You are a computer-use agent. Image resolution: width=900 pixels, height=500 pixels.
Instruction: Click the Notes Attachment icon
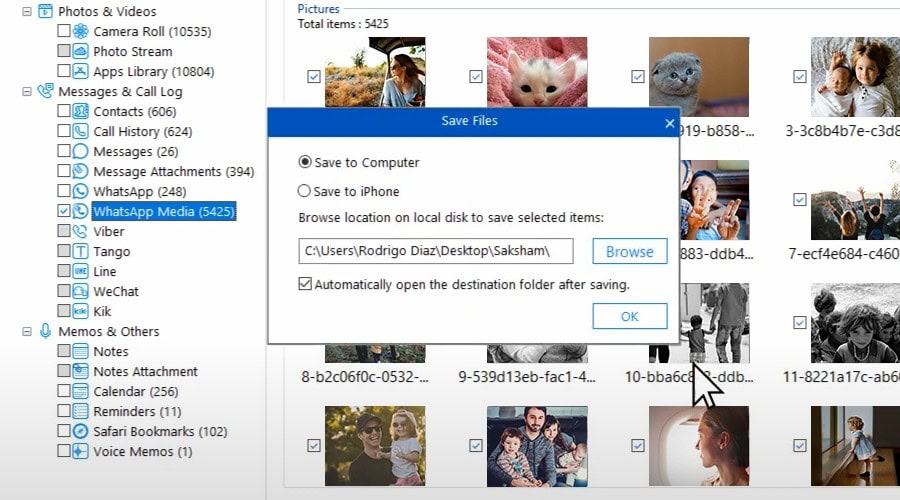80,371
